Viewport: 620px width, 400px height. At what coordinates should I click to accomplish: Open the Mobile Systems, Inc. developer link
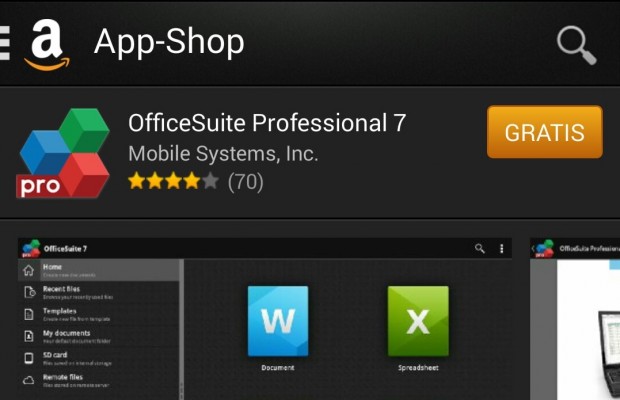[x=223, y=153]
